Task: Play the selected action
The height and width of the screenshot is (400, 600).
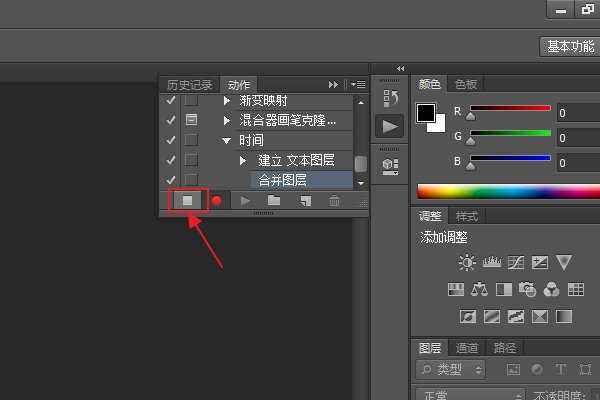Action: coord(245,200)
